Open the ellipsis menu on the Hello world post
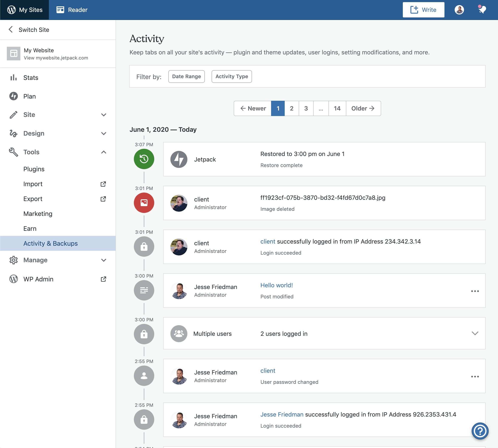498x448 pixels. click(x=475, y=291)
